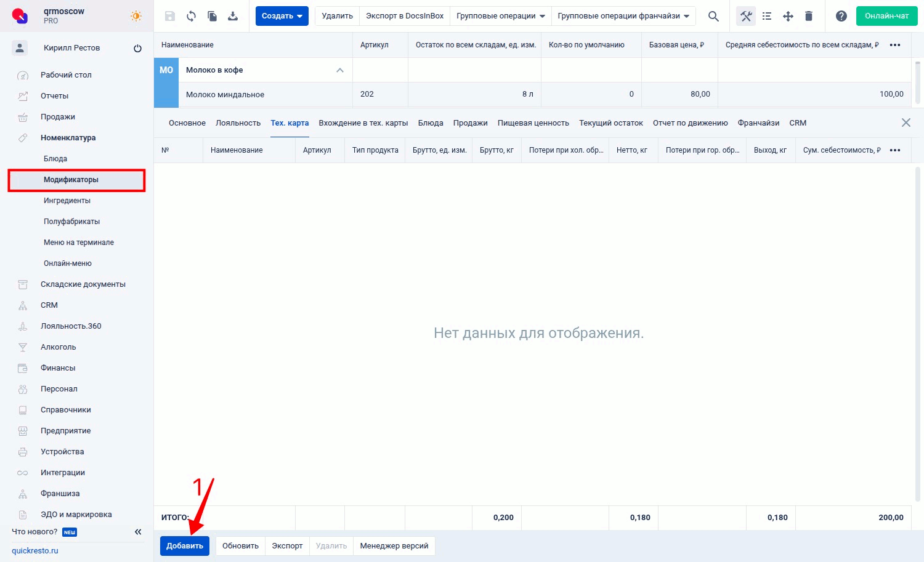Open the search icon in the top toolbar

pyautogui.click(x=713, y=16)
